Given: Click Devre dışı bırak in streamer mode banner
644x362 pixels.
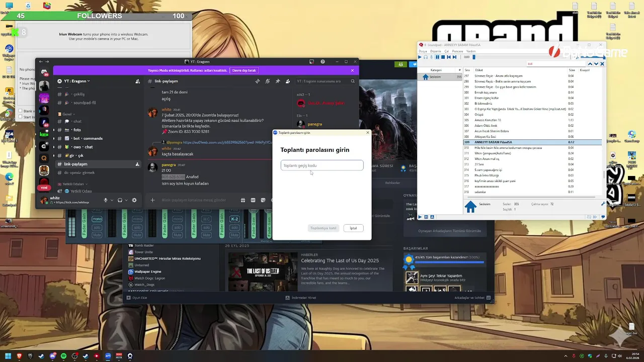Looking at the screenshot, I should [244, 70].
